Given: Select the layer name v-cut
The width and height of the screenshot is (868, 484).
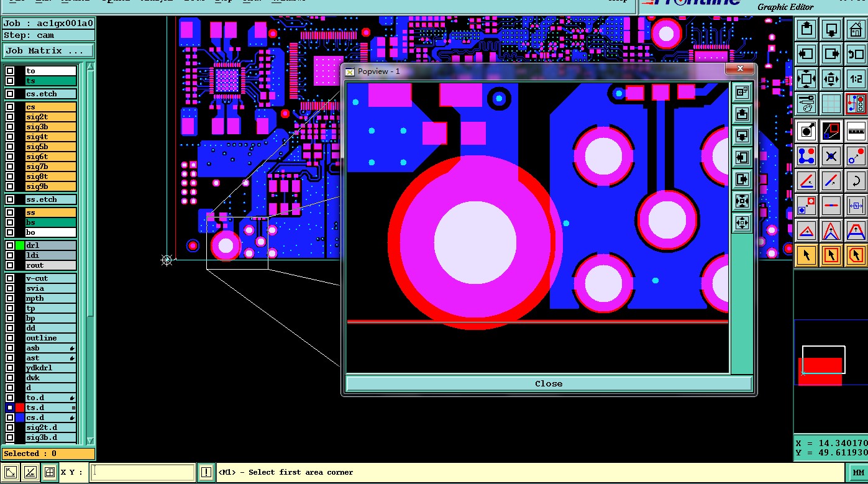Looking at the screenshot, I should [x=50, y=278].
